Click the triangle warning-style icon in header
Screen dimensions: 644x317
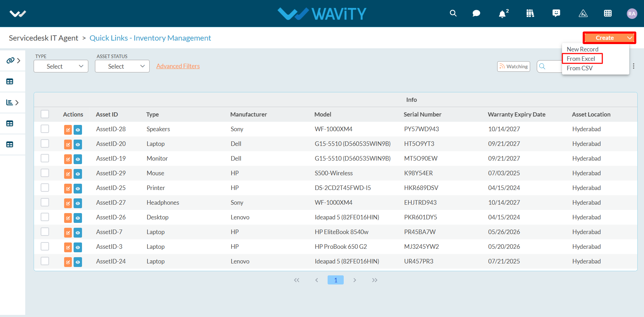click(x=583, y=13)
